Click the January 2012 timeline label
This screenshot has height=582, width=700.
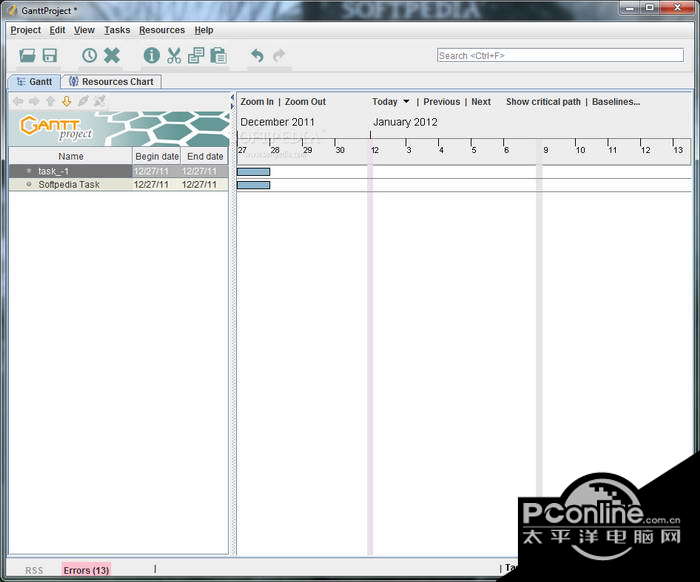pyautogui.click(x=405, y=122)
